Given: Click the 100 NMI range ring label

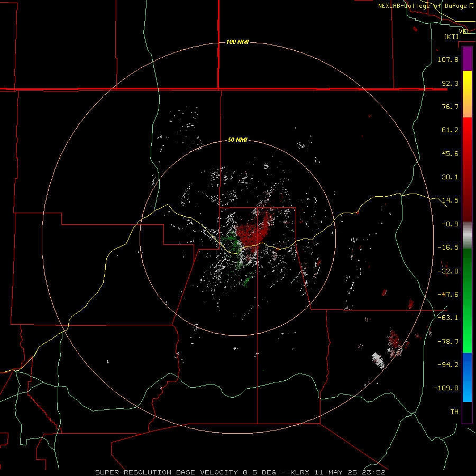Looking at the screenshot, I should pos(237,42).
